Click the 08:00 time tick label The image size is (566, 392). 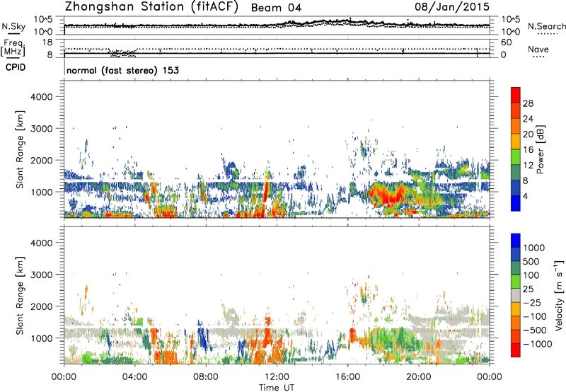click(x=206, y=377)
